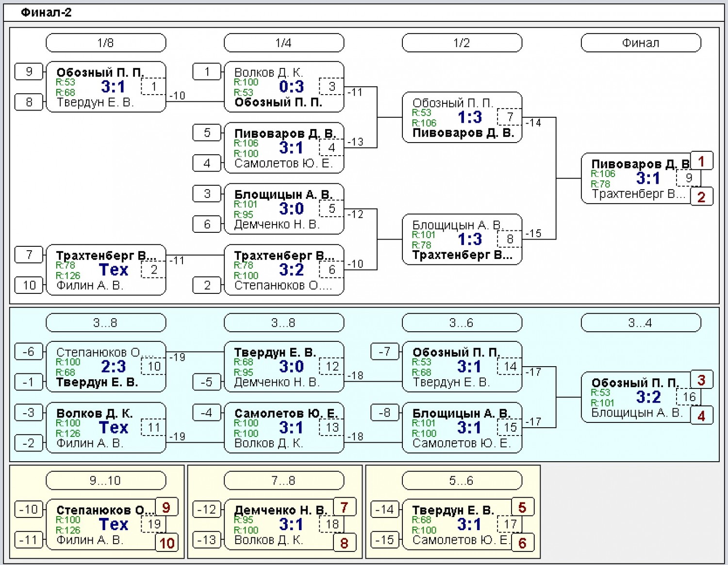Click the -14 box in the 5...6 section
Viewport: 728px width, 565px height.
coord(385,509)
